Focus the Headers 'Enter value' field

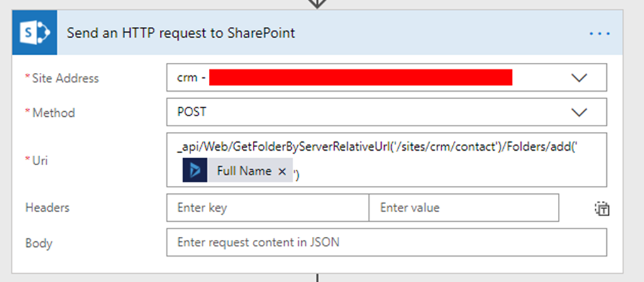(464, 208)
